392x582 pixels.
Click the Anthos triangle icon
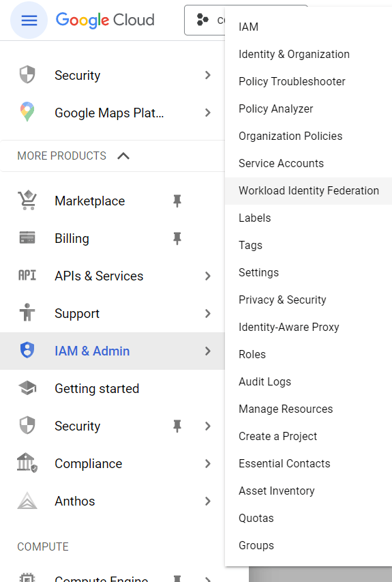[27, 501]
